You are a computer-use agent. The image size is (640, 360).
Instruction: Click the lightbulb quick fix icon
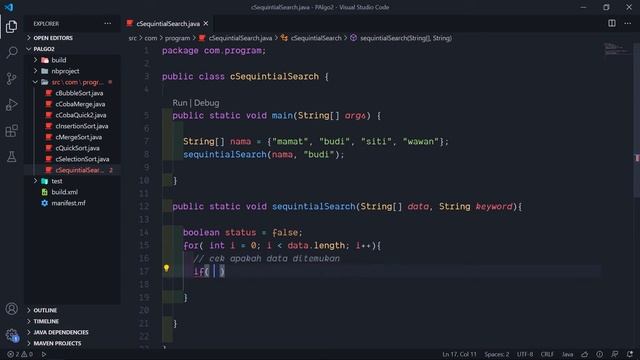(166, 268)
